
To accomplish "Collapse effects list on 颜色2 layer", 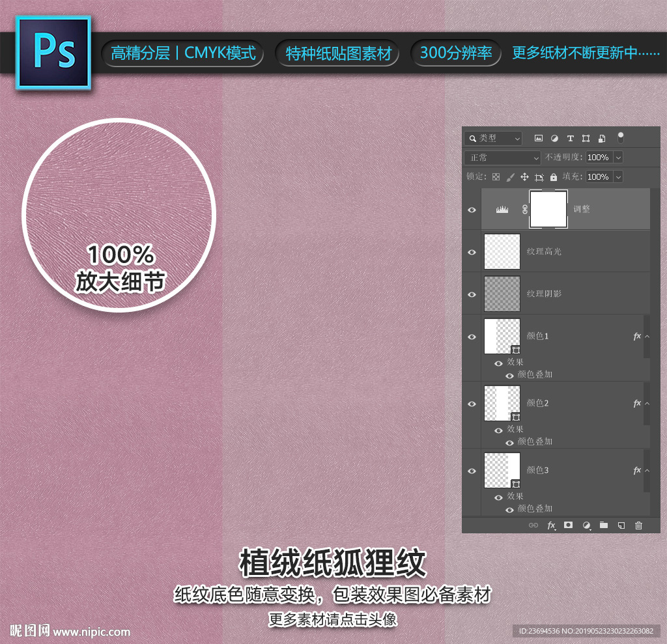I will point(647,404).
